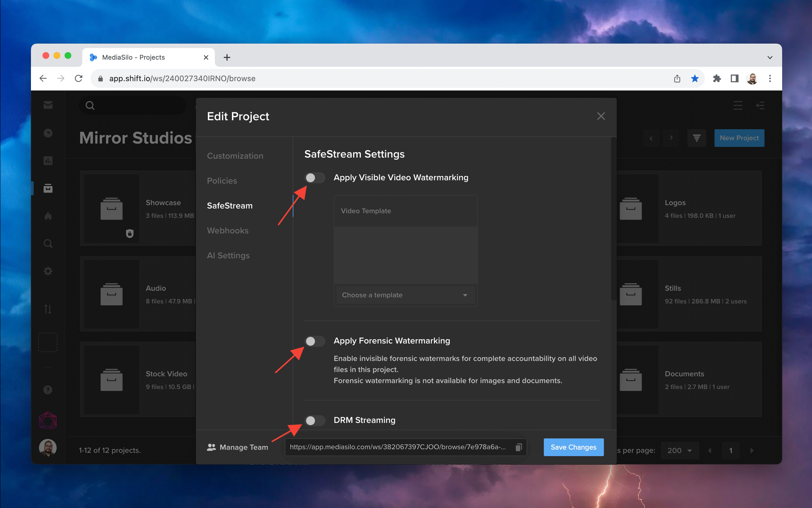Open the Webhooks section
The width and height of the screenshot is (812, 508).
228,231
